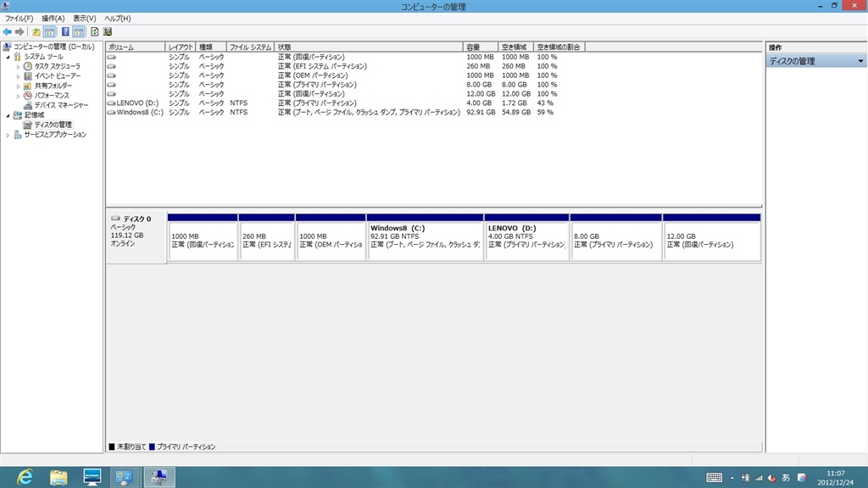Click the Back arrow toolbar icon
This screenshot has width=868, height=488.
pyautogui.click(x=8, y=31)
